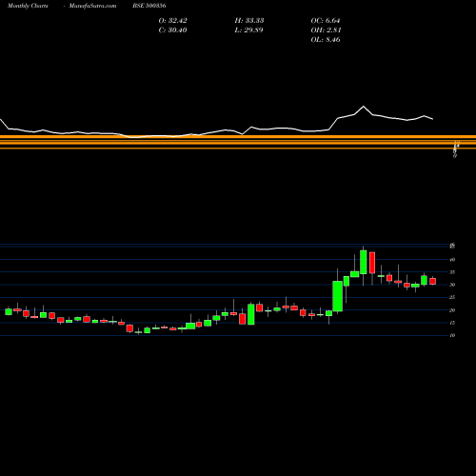Click the 20 price axis label
The height and width of the screenshot is (476, 476).
point(452,310)
